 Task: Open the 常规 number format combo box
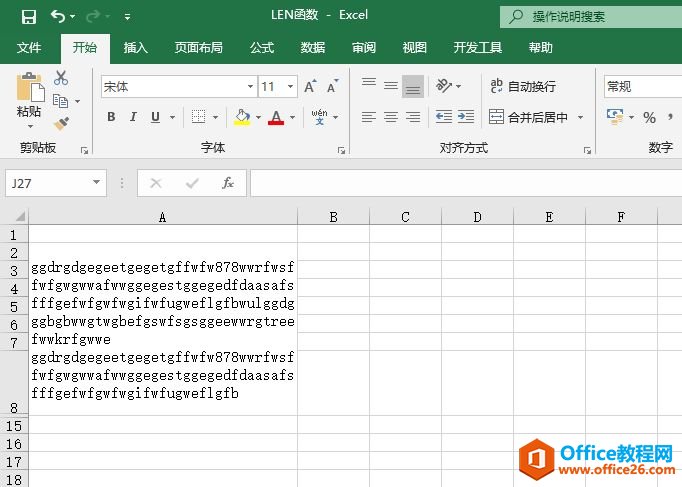643,87
